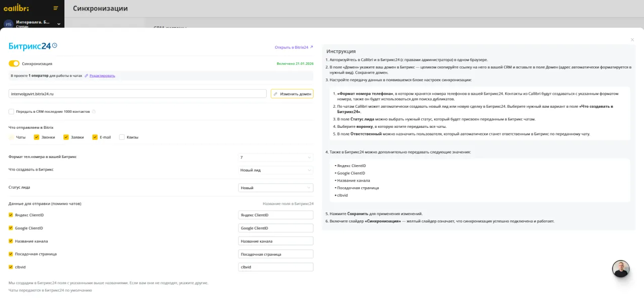Open the Открыть в Bitrix24 link

click(293, 47)
